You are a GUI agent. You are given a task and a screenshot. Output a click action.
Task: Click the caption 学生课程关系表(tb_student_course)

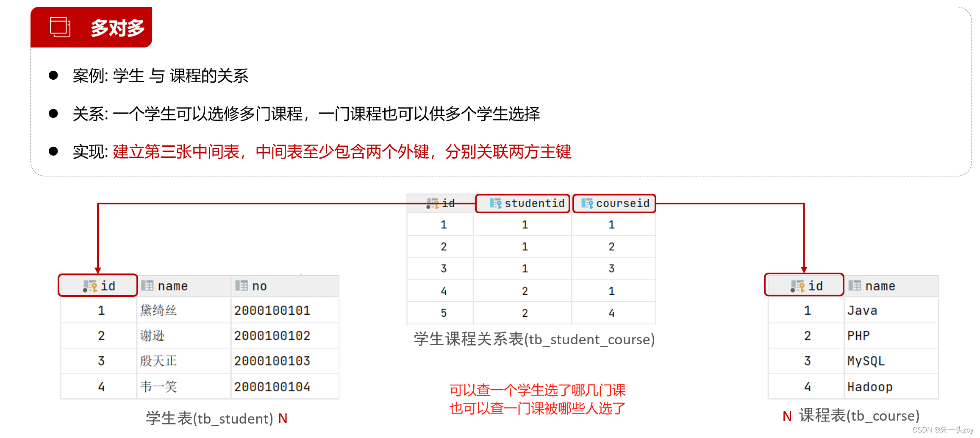click(534, 339)
